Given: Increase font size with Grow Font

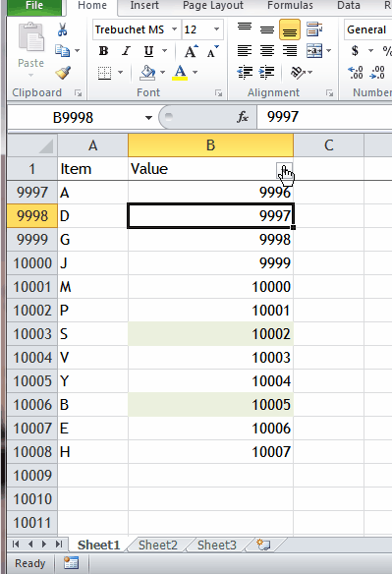Looking at the screenshot, I should (191, 51).
